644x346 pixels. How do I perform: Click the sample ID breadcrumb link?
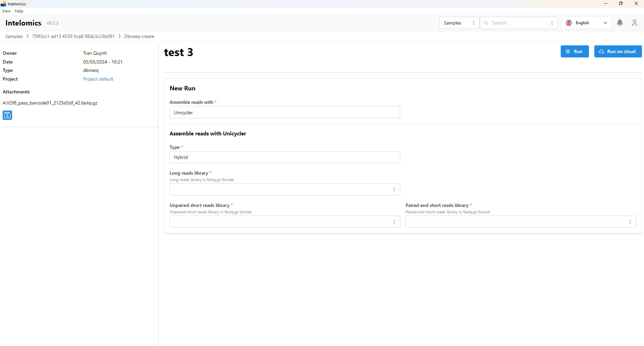coord(73,36)
